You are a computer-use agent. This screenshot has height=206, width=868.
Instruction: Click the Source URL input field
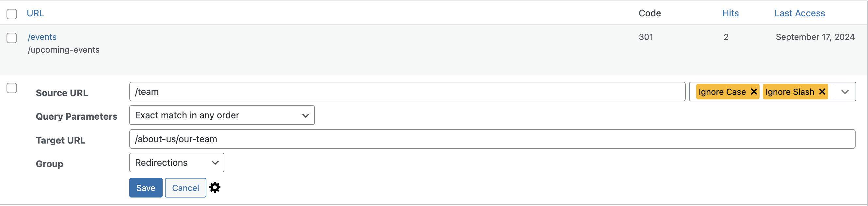tap(407, 92)
